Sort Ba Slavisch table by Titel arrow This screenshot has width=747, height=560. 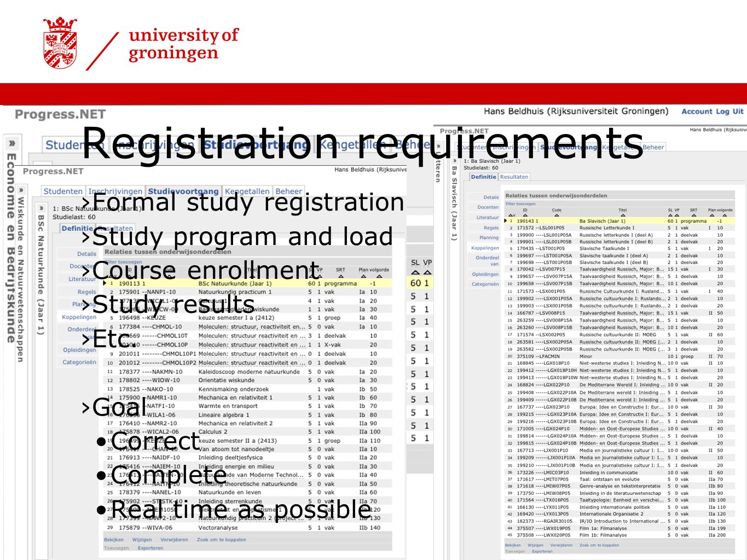pyautogui.click(x=622, y=215)
